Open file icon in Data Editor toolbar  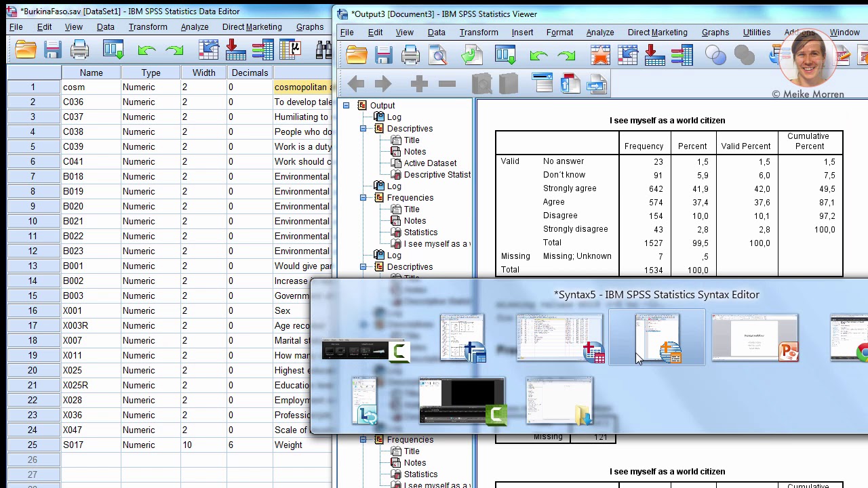[25, 49]
